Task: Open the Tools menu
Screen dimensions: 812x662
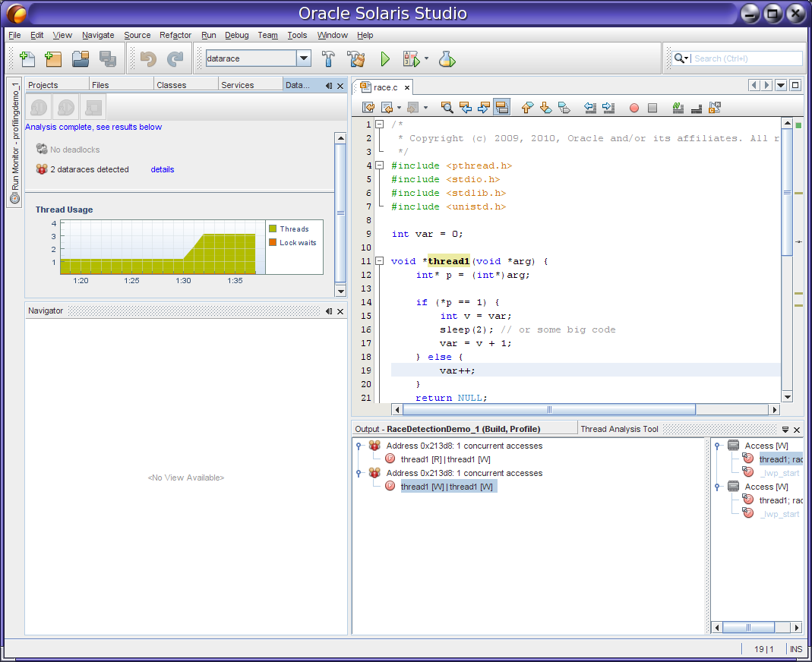Action: (297, 35)
